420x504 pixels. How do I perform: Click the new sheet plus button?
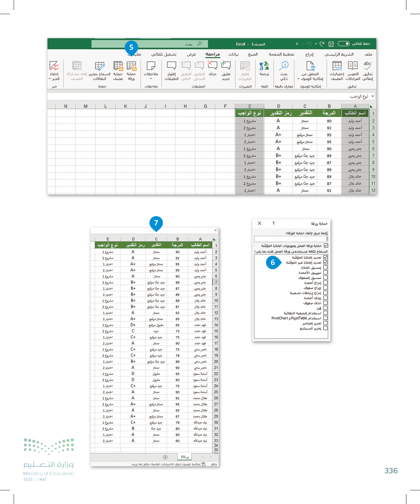[x=165, y=457]
